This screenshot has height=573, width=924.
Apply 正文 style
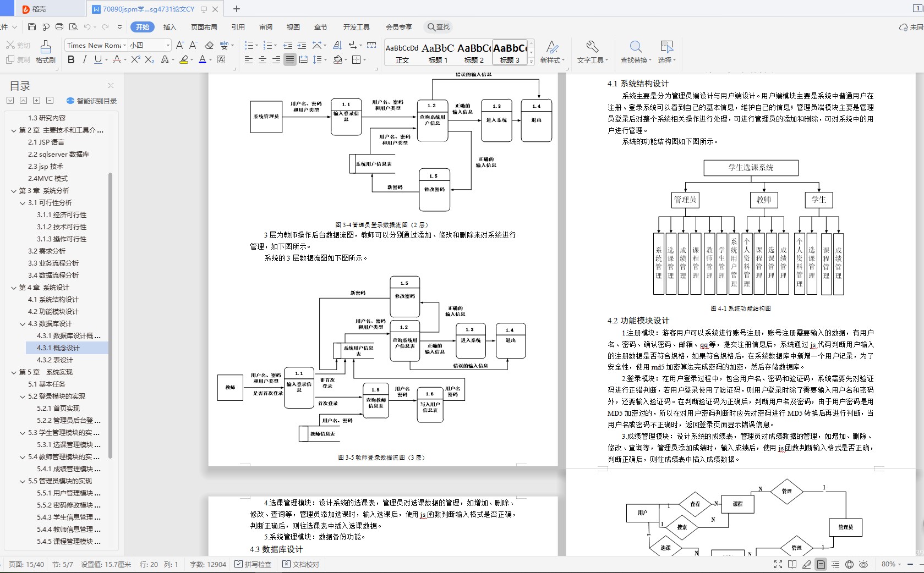[402, 53]
